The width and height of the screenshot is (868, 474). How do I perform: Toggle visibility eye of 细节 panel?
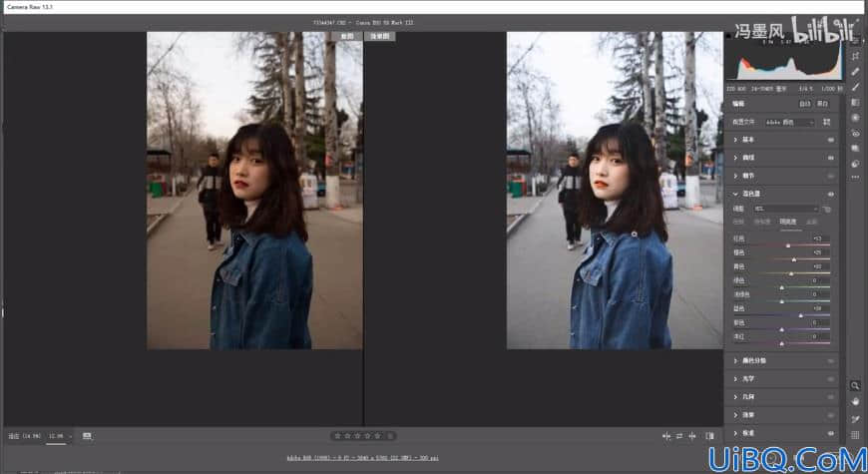coord(830,176)
